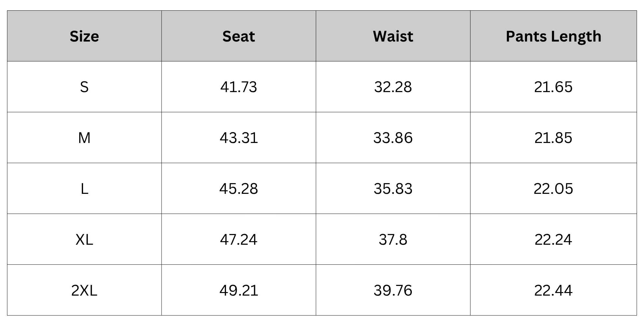644x322 pixels.
Task: Click pants length value 22.05
Action: click(x=554, y=189)
